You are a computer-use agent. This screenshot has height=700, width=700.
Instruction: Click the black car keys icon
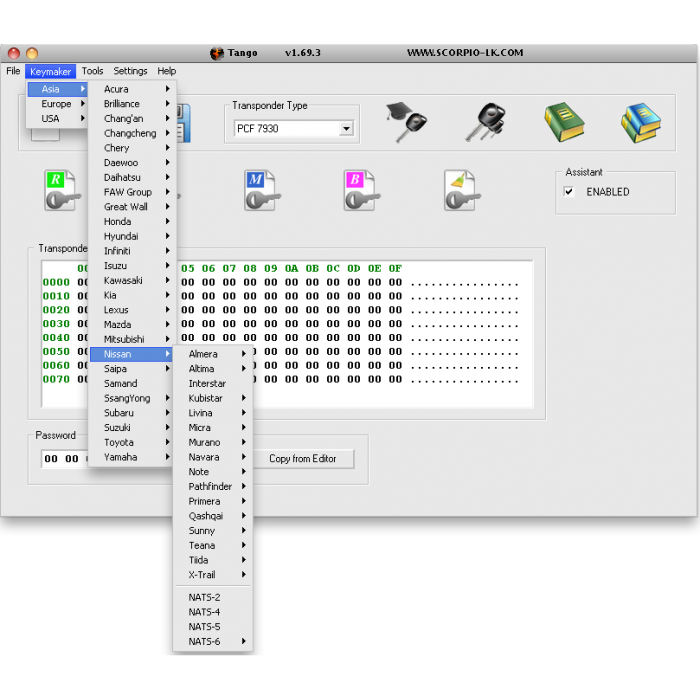pos(485,122)
